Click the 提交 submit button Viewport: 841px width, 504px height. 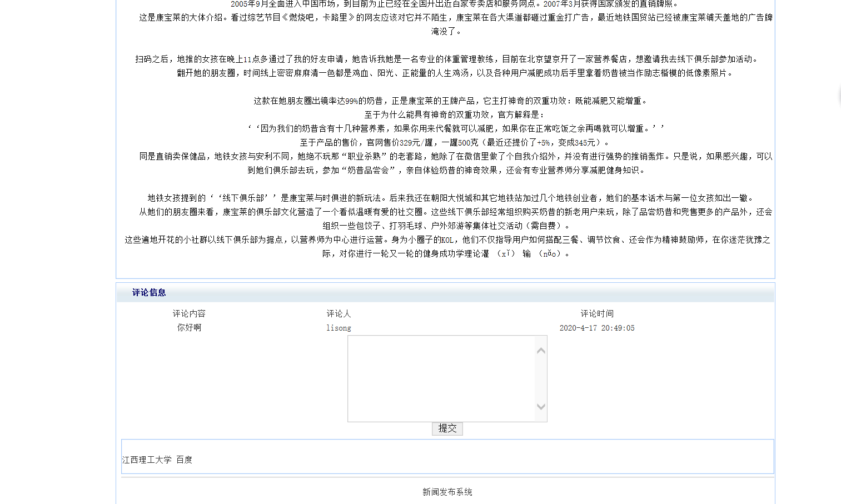tap(447, 428)
